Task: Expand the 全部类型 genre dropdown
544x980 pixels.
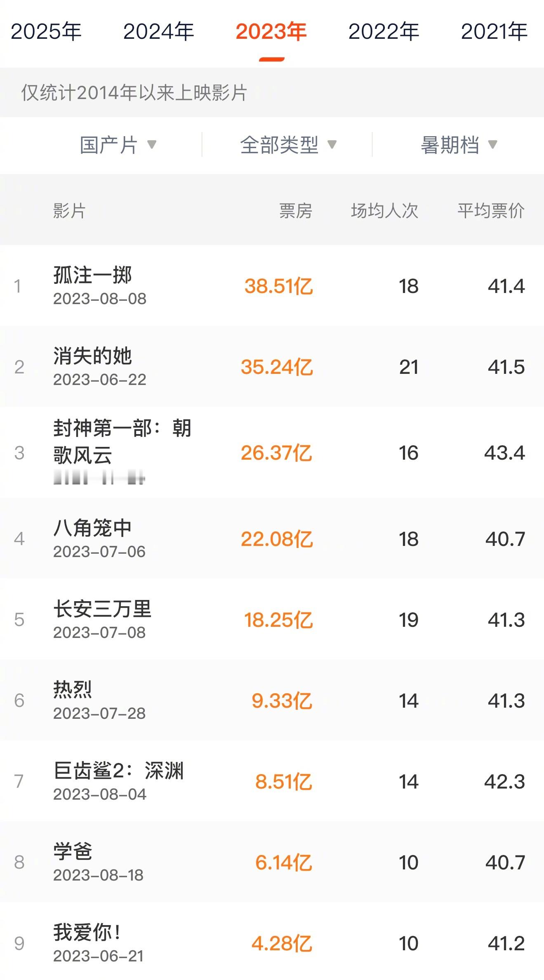Action: click(288, 145)
